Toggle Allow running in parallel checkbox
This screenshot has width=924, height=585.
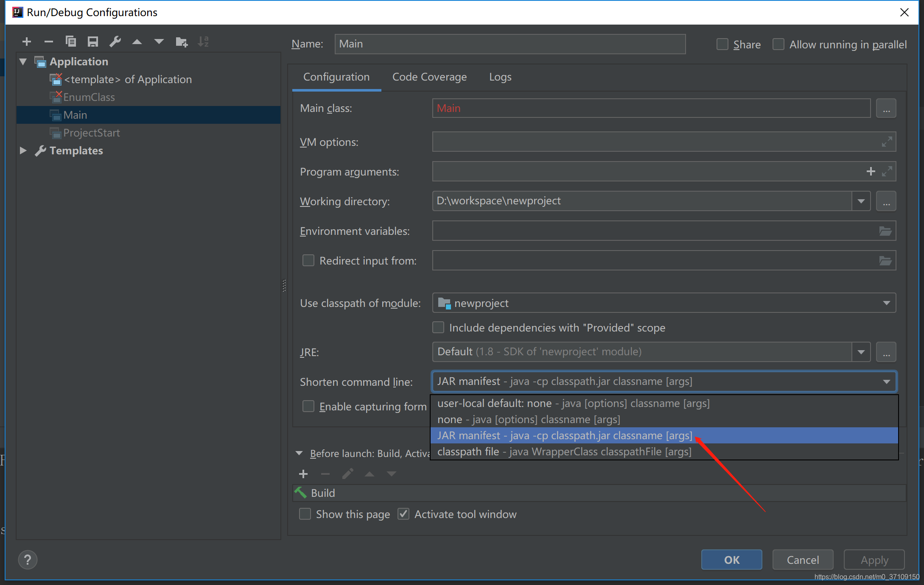point(778,45)
